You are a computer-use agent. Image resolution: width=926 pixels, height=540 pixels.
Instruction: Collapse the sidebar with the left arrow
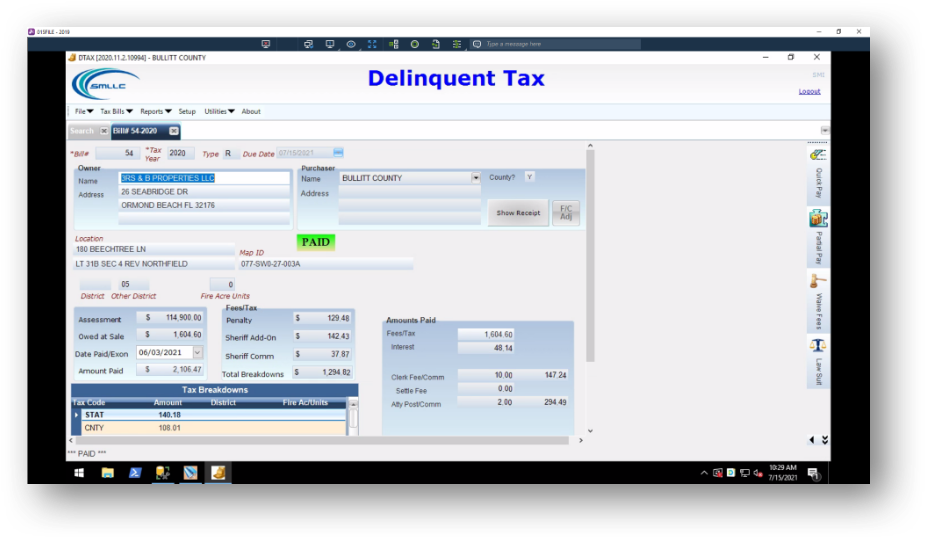pyautogui.click(x=811, y=440)
